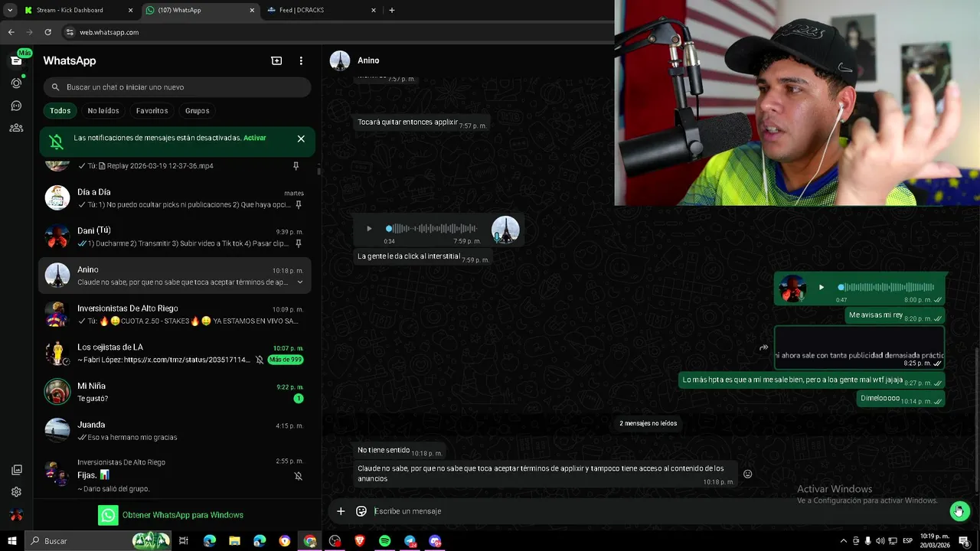Click the 0:34 voice message progress slider
This screenshot has height=551, width=980.
[x=432, y=228]
